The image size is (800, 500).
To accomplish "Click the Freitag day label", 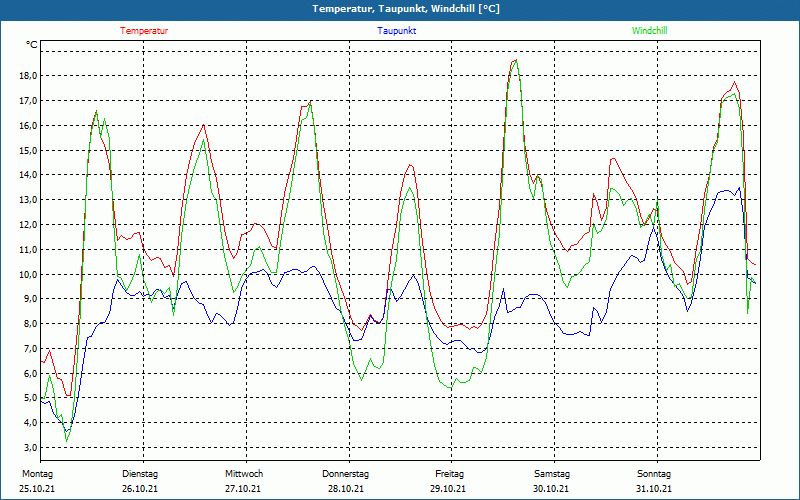I will pos(449,474).
